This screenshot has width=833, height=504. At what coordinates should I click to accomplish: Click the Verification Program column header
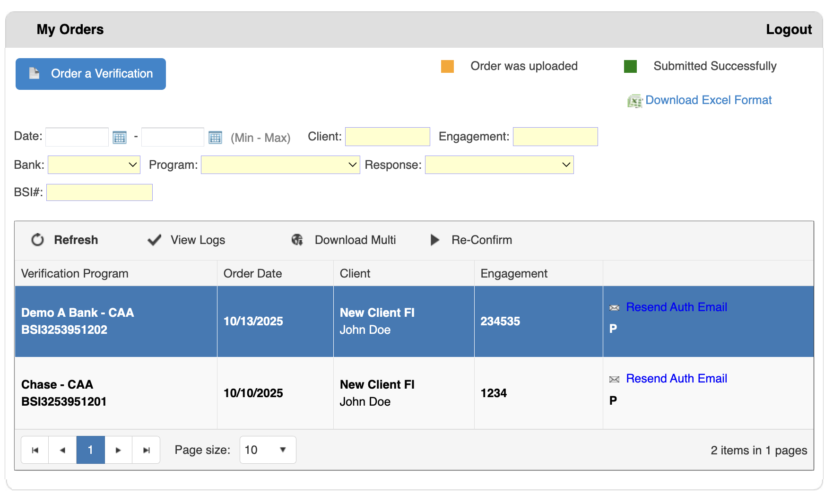(x=75, y=274)
